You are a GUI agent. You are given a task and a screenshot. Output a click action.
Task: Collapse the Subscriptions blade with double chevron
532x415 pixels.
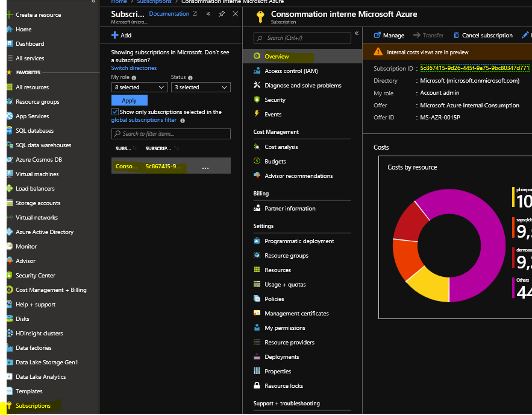click(208, 14)
